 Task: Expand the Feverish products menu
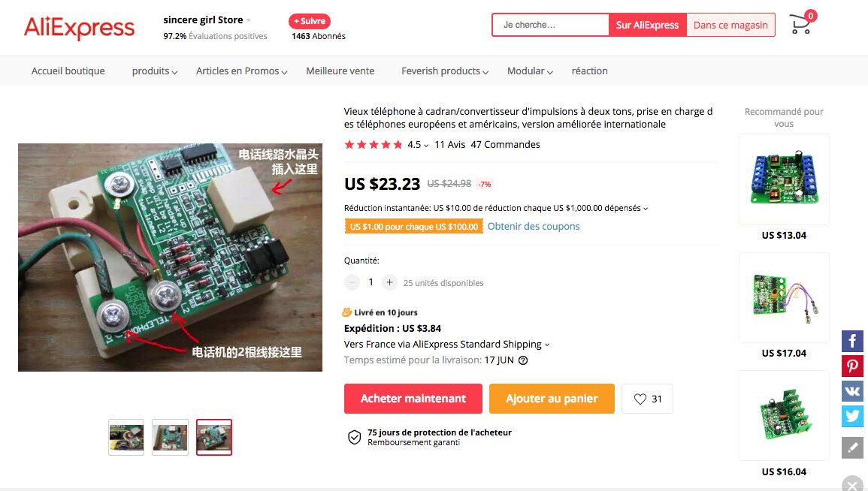tap(444, 71)
